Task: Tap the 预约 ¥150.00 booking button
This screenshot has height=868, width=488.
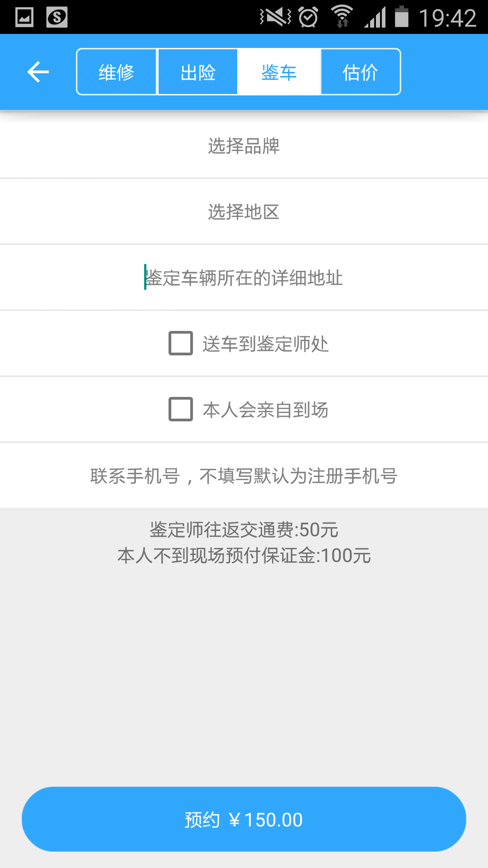Action: [x=244, y=819]
